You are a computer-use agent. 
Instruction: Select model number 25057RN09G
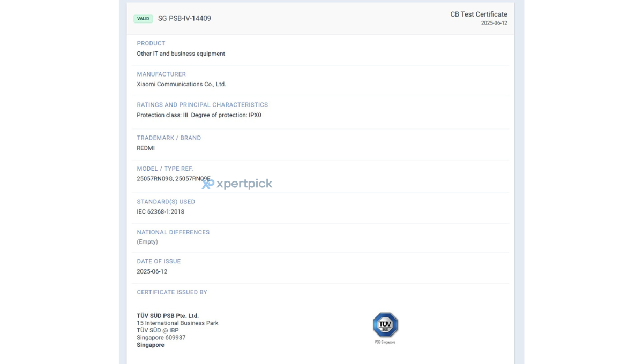(x=154, y=179)
